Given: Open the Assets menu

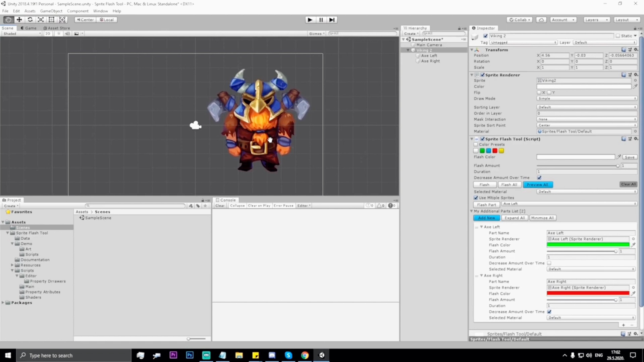Looking at the screenshot, I should pos(30,11).
